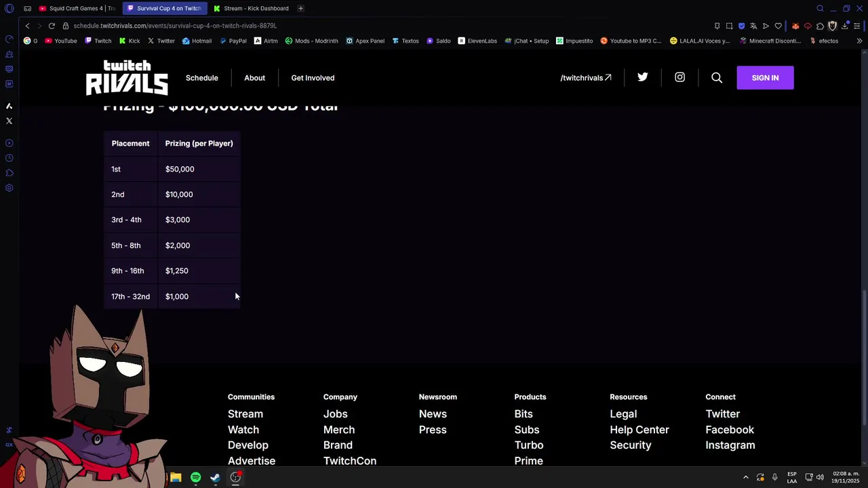Open the tab search magnifier icon
Screen dimensions: 868x488
point(820,8)
